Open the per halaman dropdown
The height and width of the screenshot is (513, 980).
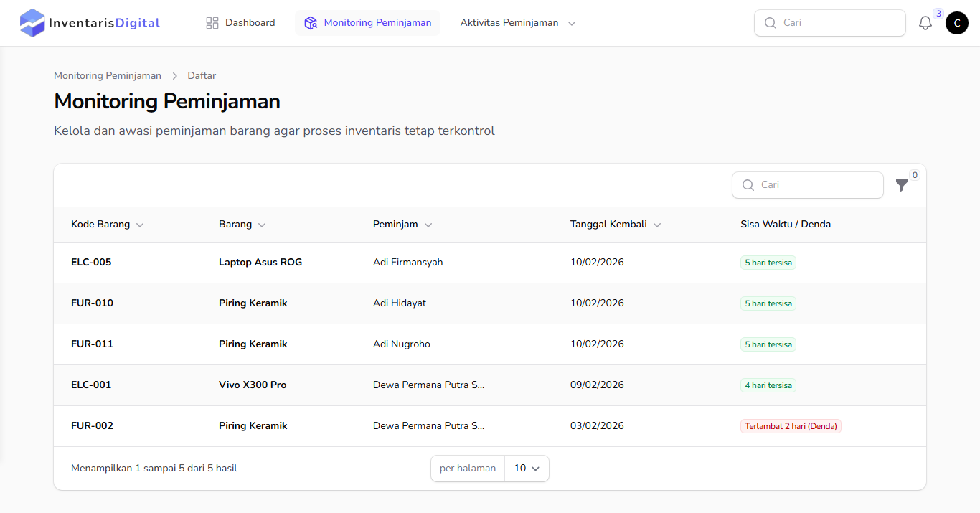(527, 469)
